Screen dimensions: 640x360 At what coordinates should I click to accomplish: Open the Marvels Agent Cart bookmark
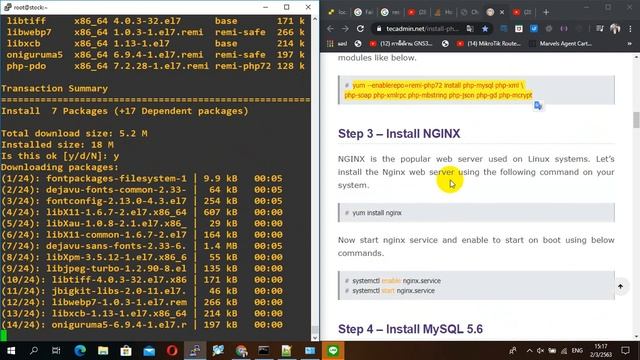pos(561,43)
